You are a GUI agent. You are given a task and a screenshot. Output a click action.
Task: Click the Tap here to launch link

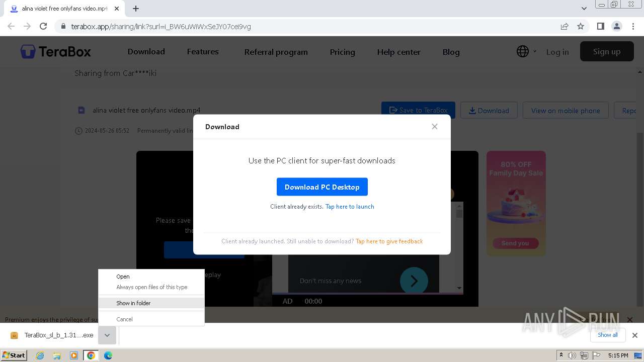pyautogui.click(x=350, y=207)
